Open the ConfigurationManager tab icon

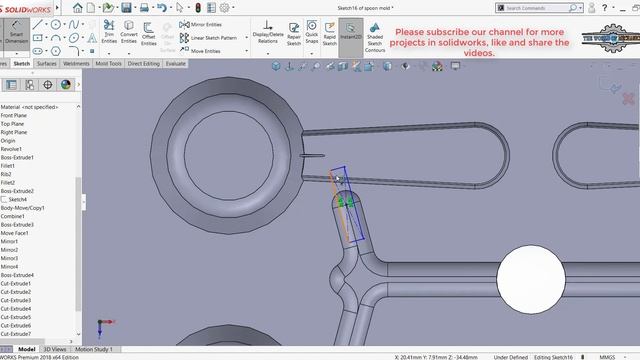click(30, 85)
